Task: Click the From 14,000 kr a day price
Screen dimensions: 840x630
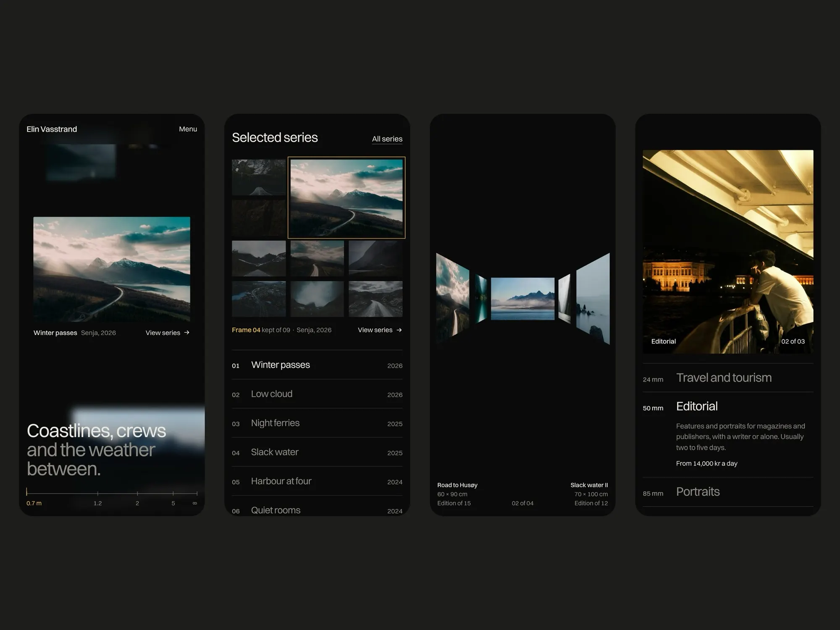Action: (707, 464)
